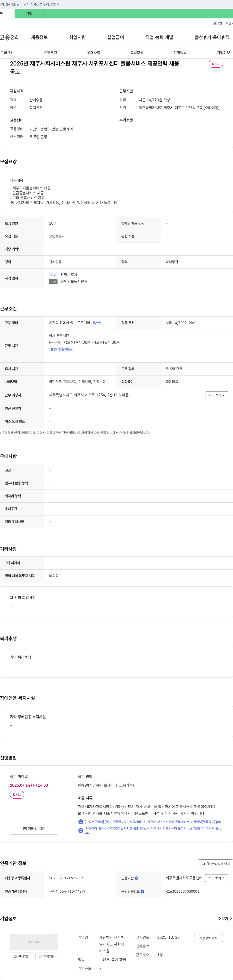Image resolution: width=233 pixels, height=980 pixels.
Task: Jump to the 근무조건 section tab
Action: pyautogui.click(x=50, y=52)
